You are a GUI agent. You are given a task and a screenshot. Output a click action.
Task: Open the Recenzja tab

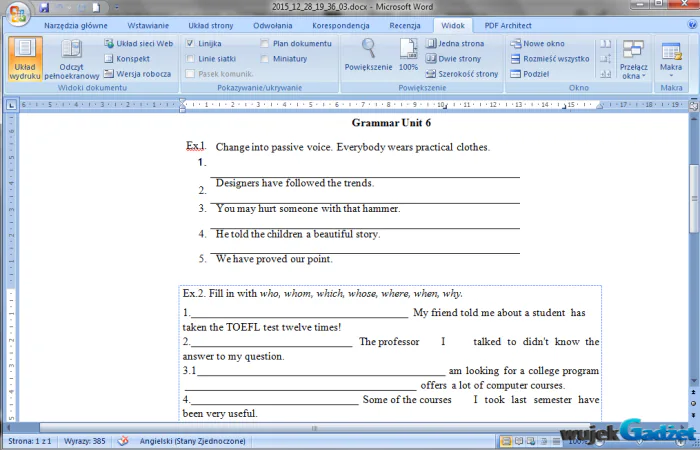tap(405, 25)
